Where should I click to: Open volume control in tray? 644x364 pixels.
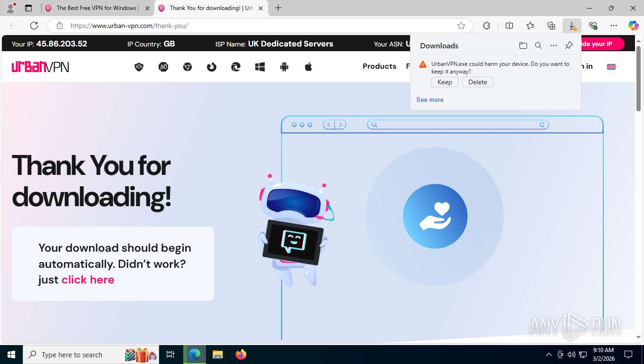point(572,355)
